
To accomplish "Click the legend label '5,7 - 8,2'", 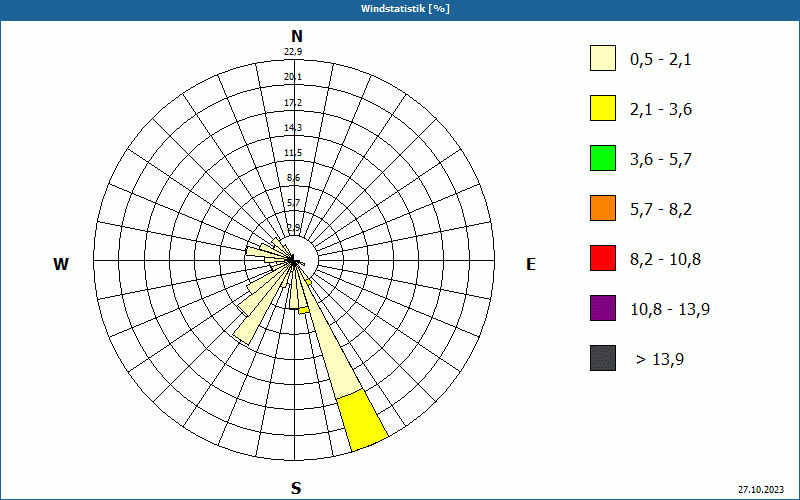I will coord(661,210).
